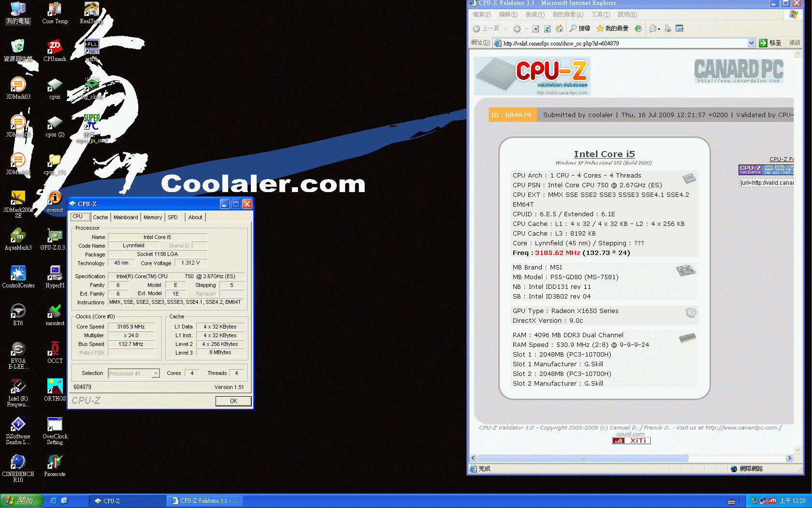
Task: Open the Piexecute desktop shortcut
Action: tap(55, 466)
